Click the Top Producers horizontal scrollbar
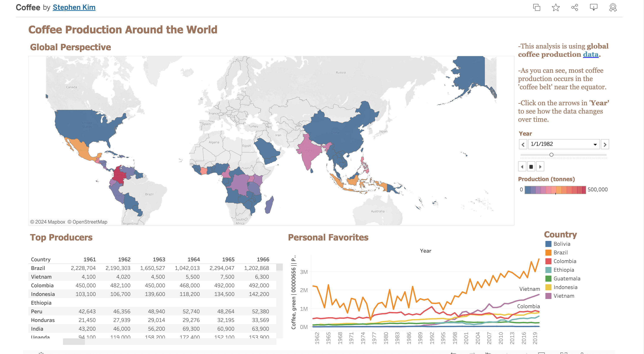This screenshot has width=644, height=354. click(74, 341)
